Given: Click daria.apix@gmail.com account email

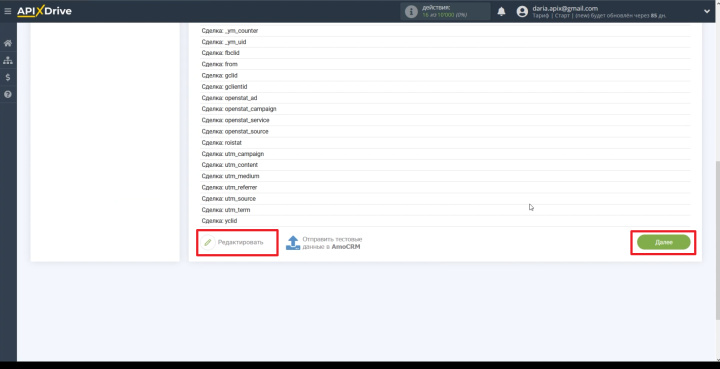Looking at the screenshot, I should (565, 8).
